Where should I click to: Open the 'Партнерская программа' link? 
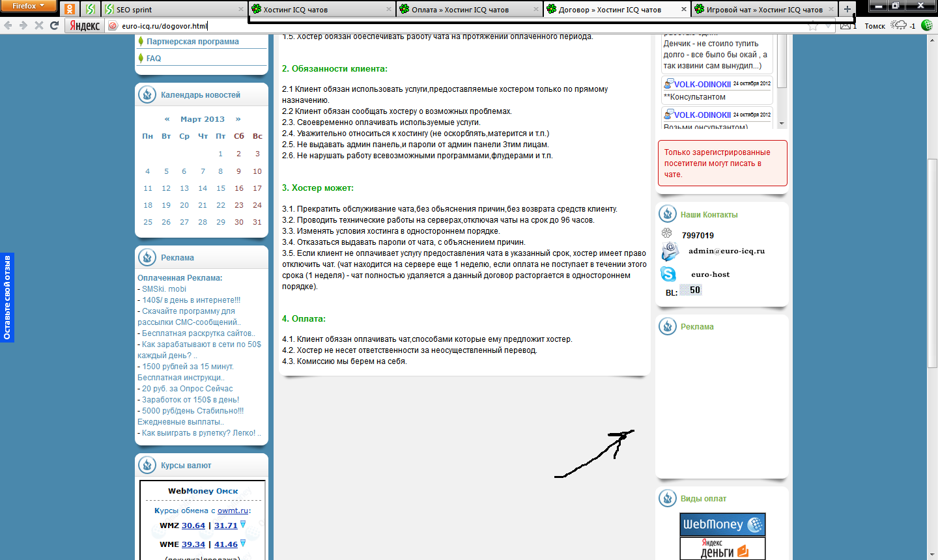pyautogui.click(x=193, y=41)
